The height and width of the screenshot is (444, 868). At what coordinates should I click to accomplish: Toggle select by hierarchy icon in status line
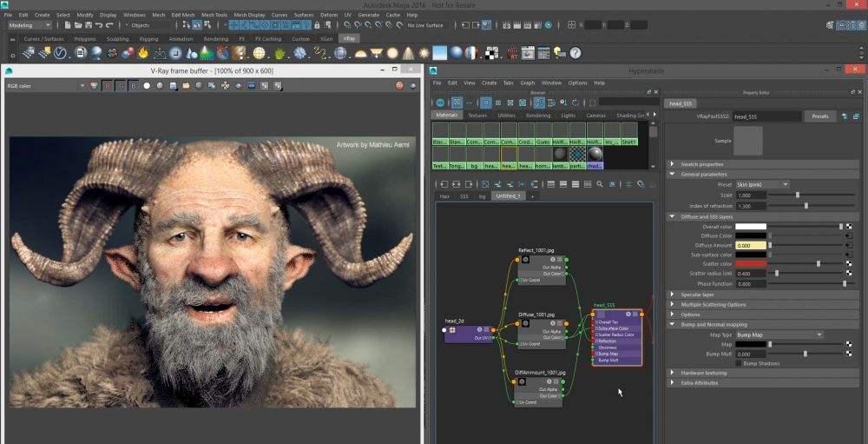click(x=186, y=25)
